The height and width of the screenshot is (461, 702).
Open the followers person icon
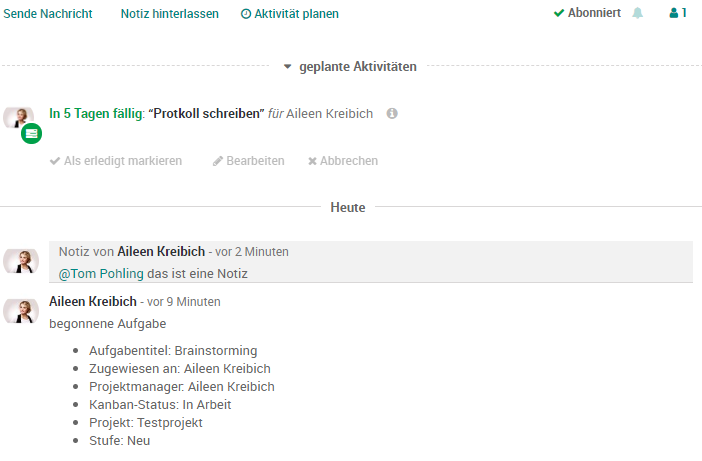674,13
